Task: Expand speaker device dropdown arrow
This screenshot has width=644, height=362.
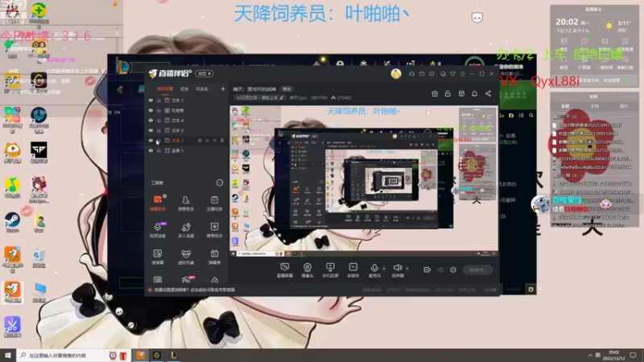Action: coord(407,269)
